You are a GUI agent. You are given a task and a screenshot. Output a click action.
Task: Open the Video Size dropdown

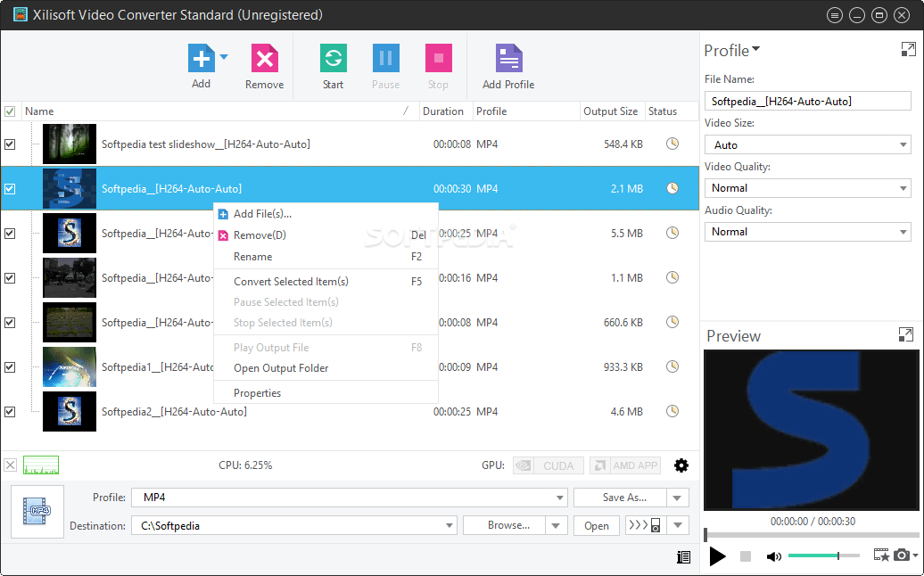(x=901, y=144)
